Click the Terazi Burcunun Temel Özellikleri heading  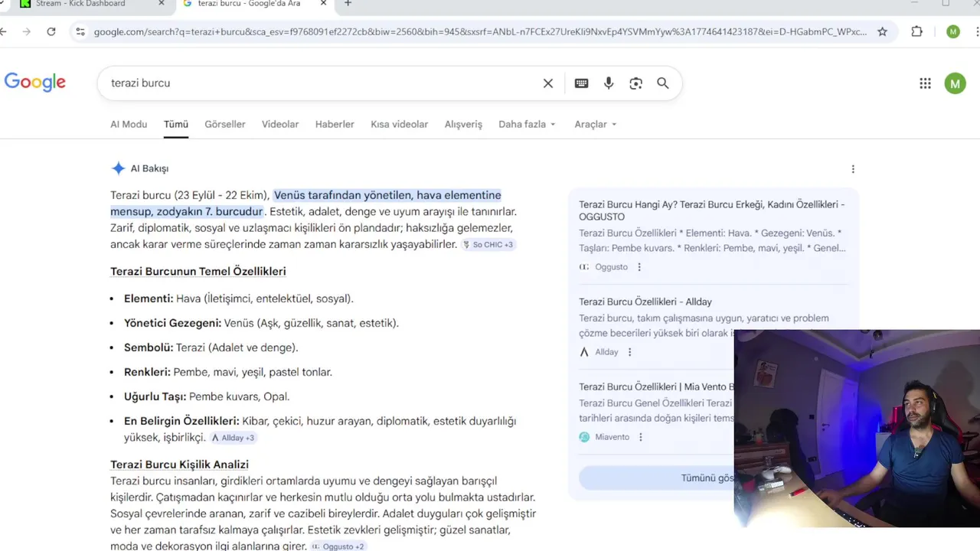pos(198,272)
